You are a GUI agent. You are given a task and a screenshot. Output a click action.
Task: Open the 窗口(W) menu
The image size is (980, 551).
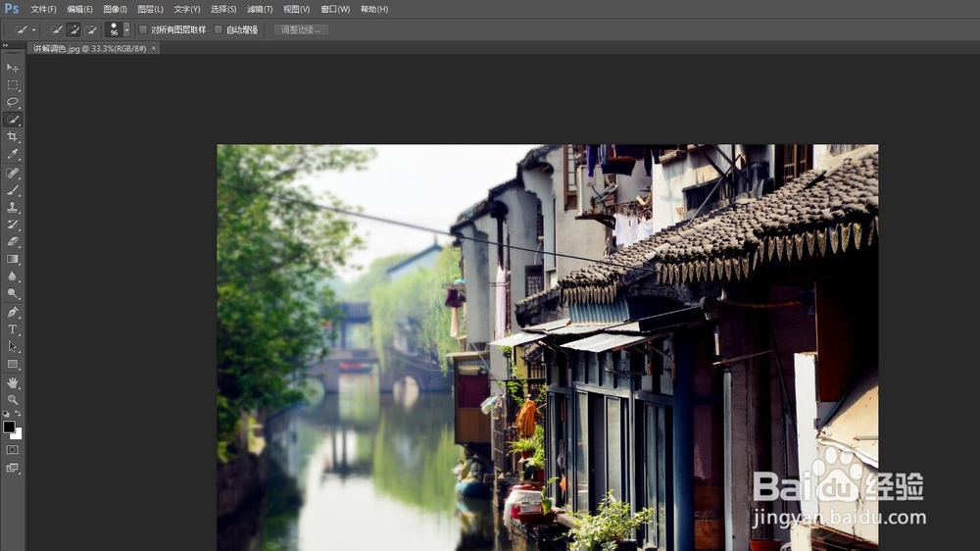335,10
